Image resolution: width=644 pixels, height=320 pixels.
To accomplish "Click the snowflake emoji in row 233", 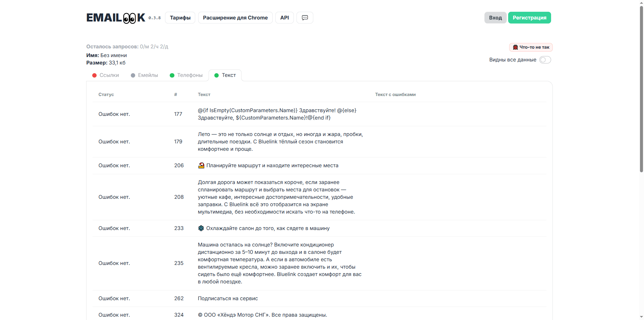I will 201,228.
